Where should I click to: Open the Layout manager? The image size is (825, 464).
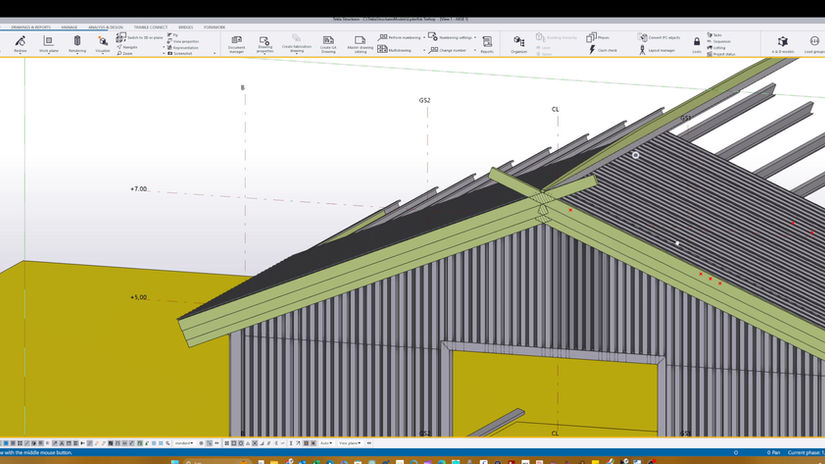[657, 50]
